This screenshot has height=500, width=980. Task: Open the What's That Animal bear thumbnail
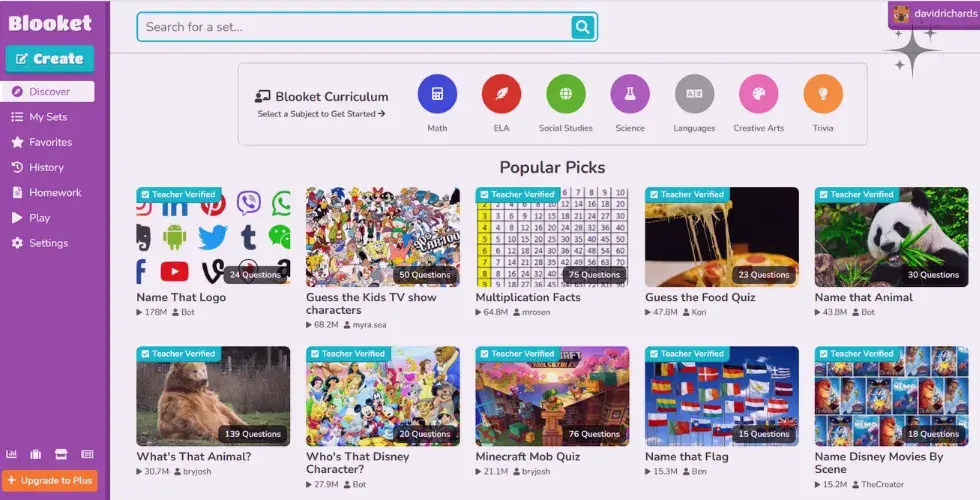point(213,396)
